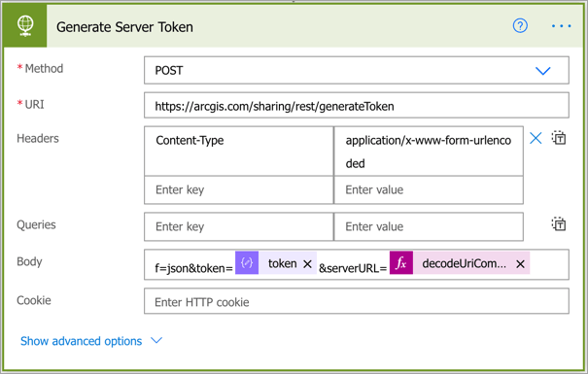Click the application/x-www-form-urlencoded value field
Viewport: 588px width, 374px height.
coord(429,151)
